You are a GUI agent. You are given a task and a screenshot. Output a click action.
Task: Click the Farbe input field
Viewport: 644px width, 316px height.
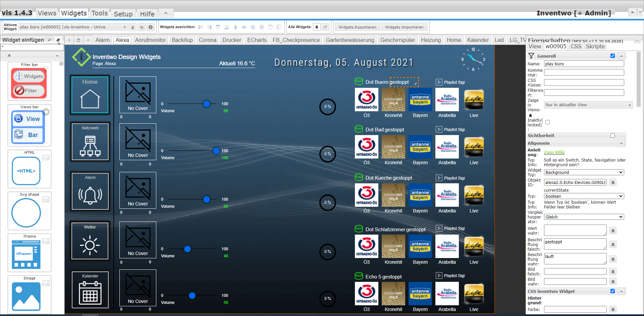(x=575, y=309)
